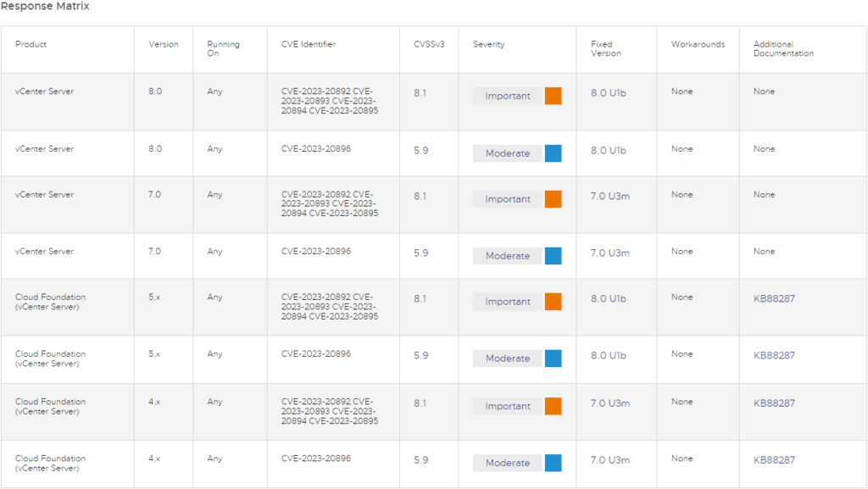This screenshot has height=489, width=868.
Task: Click orange severity swatch in vCenter Server 8.0 row
Action: 553,96
